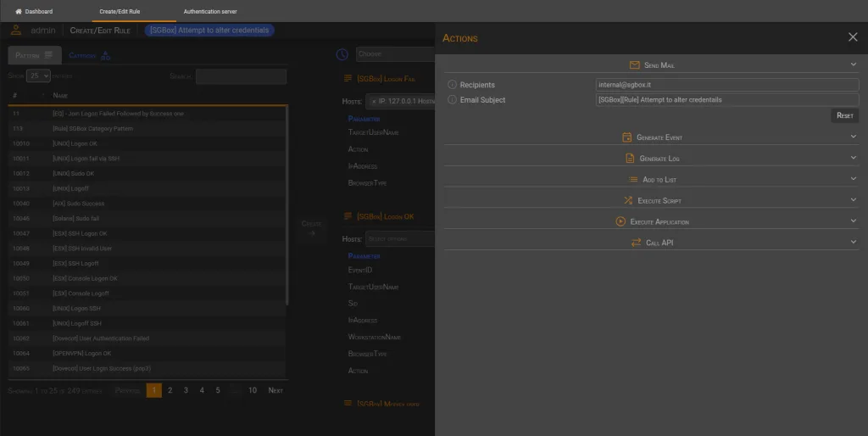
Task: Open the Choose time dropdown
Action: pyautogui.click(x=395, y=54)
